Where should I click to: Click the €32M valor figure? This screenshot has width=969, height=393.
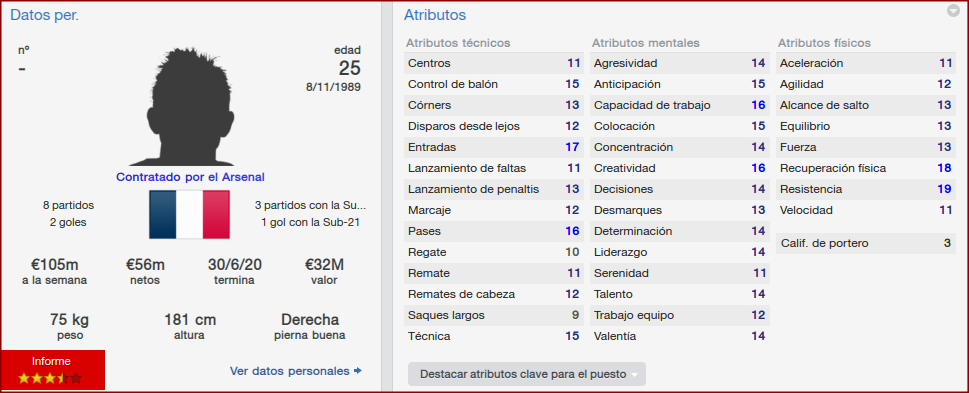pyautogui.click(x=324, y=265)
